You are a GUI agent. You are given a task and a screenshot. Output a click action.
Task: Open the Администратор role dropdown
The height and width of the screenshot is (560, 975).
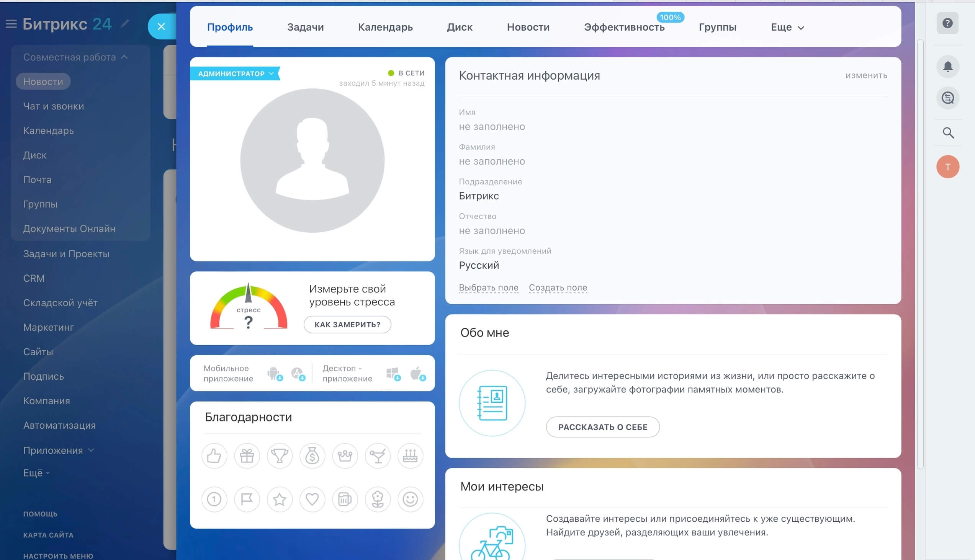[x=235, y=73]
